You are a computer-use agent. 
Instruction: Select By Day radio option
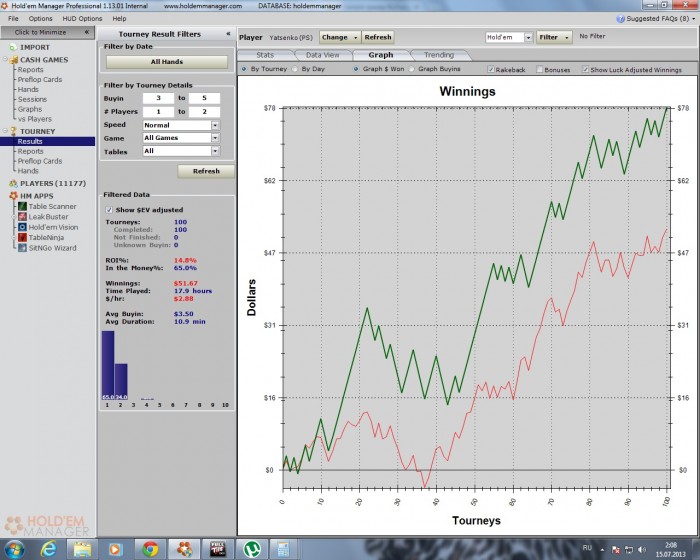[x=295, y=69]
